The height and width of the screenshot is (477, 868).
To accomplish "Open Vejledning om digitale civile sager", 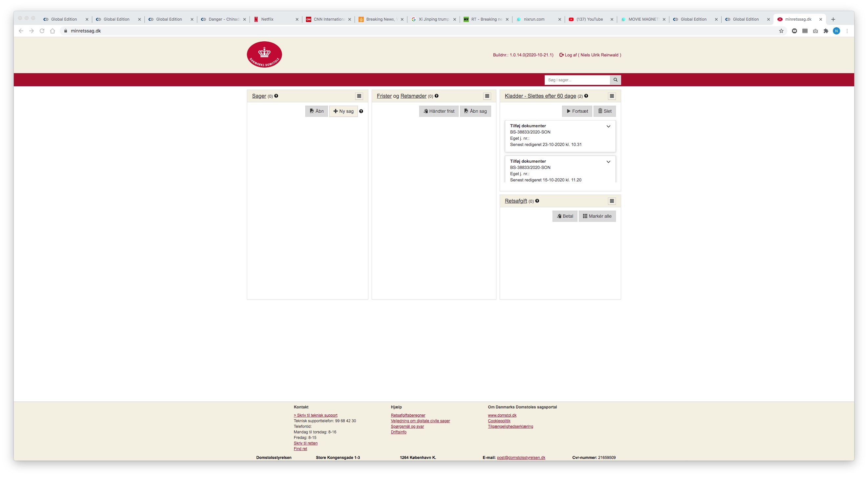I will (x=420, y=421).
